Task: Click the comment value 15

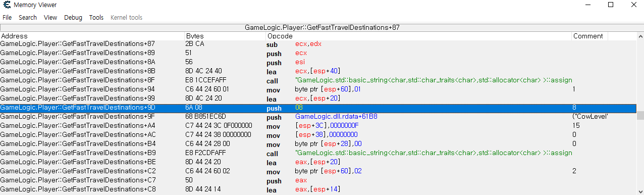Action: [576, 126]
